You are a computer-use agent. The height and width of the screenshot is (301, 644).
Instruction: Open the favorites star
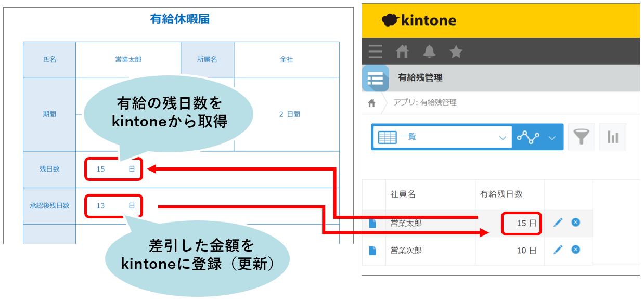point(456,51)
